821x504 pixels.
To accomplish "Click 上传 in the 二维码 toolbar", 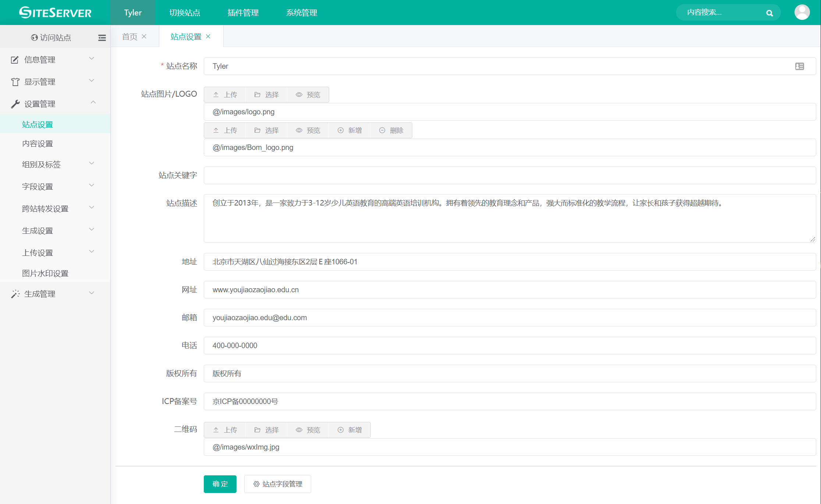I will [x=225, y=430].
